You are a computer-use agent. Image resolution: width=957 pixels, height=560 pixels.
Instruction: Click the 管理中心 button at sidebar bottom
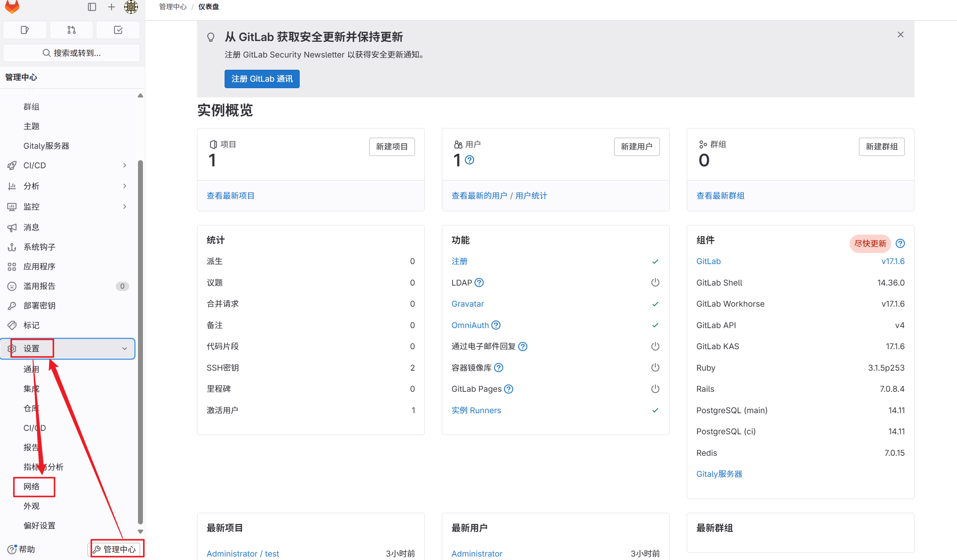pyautogui.click(x=115, y=550)
